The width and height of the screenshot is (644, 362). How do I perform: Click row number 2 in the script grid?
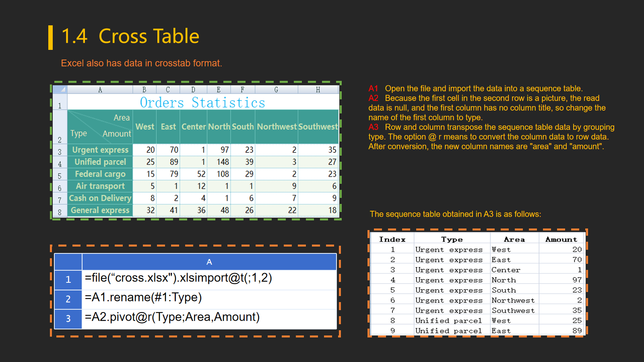pyautogui.click(x=68, y=299)
